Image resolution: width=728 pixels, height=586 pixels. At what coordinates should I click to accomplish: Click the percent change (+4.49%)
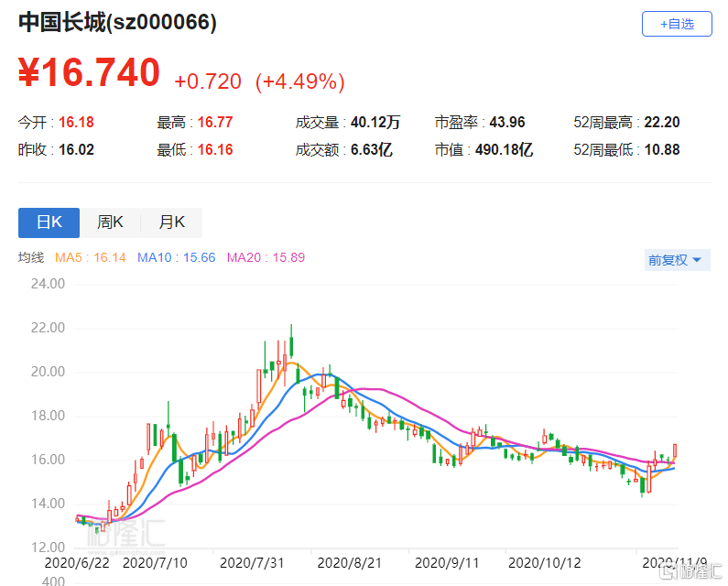coord(300,81)
